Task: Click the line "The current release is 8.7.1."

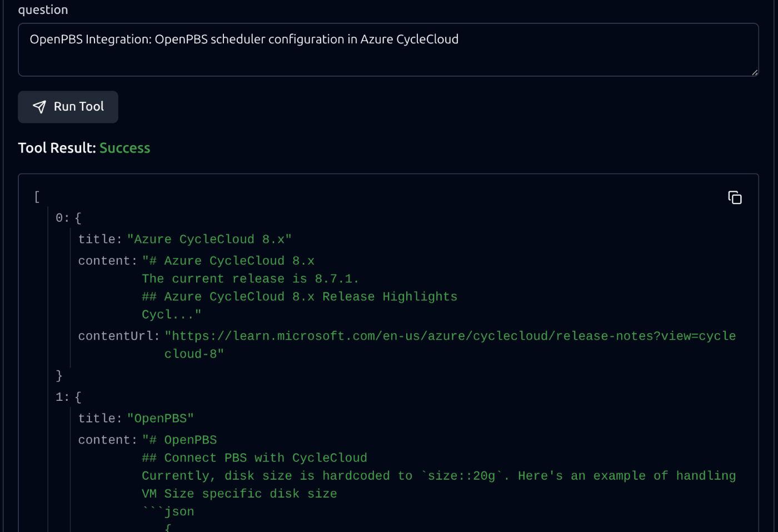Action: [x=251, y=279]
